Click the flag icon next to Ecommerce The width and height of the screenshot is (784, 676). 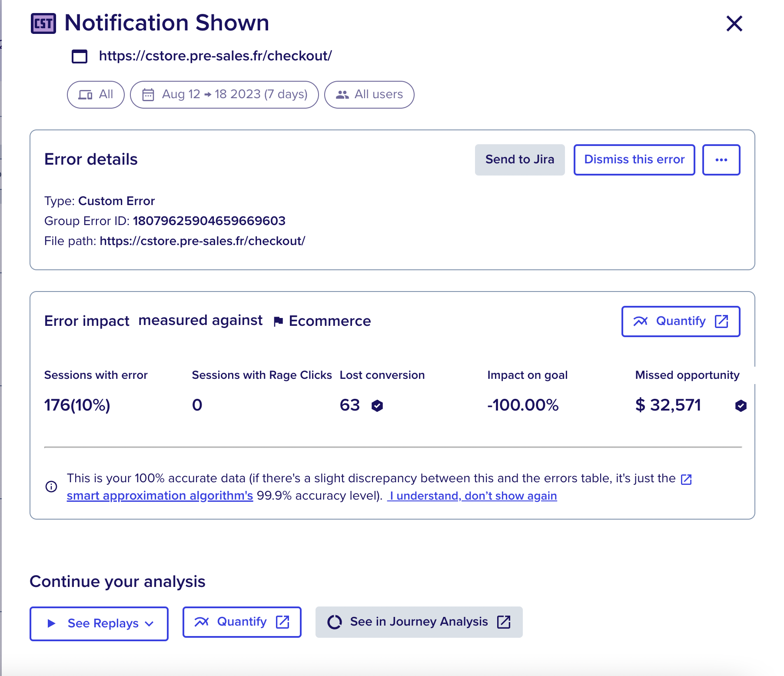(x=278, y=321)
